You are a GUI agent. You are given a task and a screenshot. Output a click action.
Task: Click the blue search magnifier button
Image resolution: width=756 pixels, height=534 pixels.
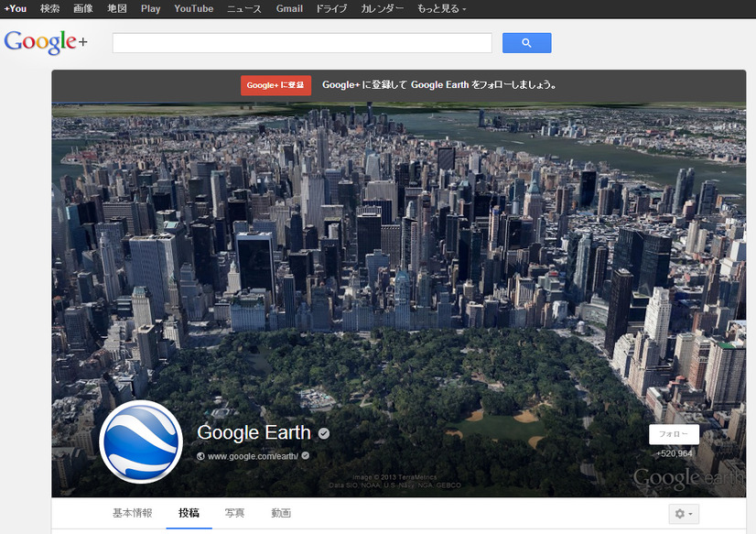tap(526, 43)
